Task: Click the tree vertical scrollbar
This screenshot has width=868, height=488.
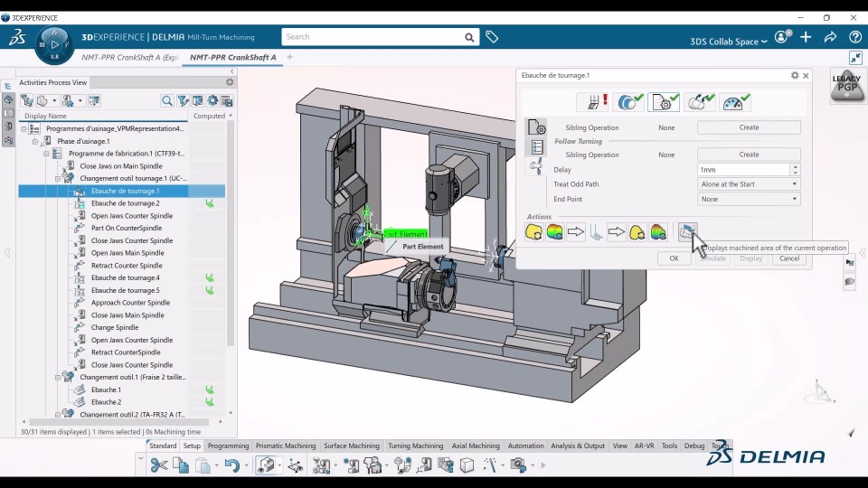Action: (231, 232)
